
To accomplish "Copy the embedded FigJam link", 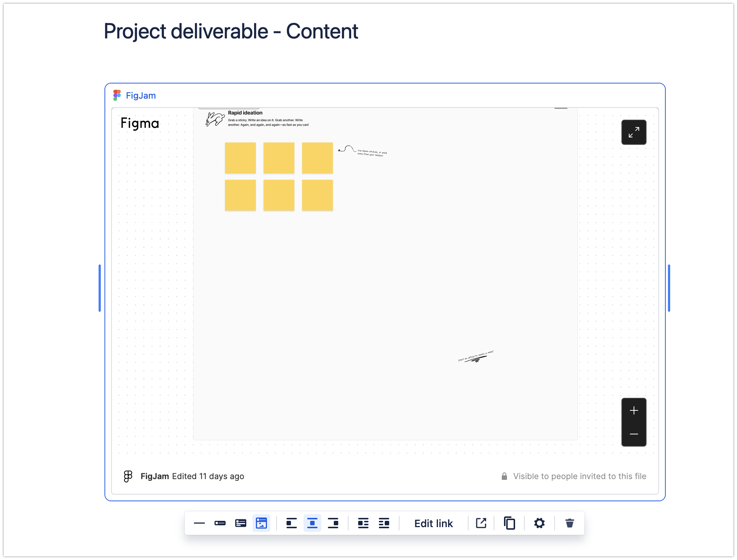I will 509,523.
